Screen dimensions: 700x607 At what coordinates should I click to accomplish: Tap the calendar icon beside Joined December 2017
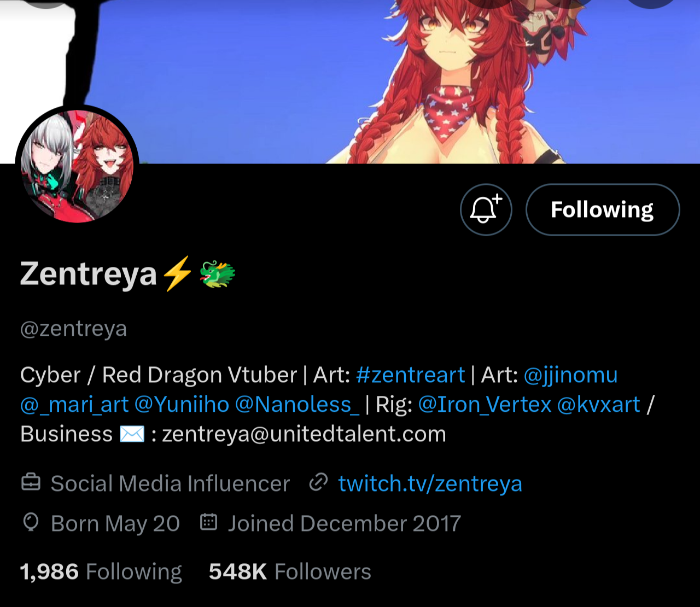pyautogui.click(x=209, y=522)
